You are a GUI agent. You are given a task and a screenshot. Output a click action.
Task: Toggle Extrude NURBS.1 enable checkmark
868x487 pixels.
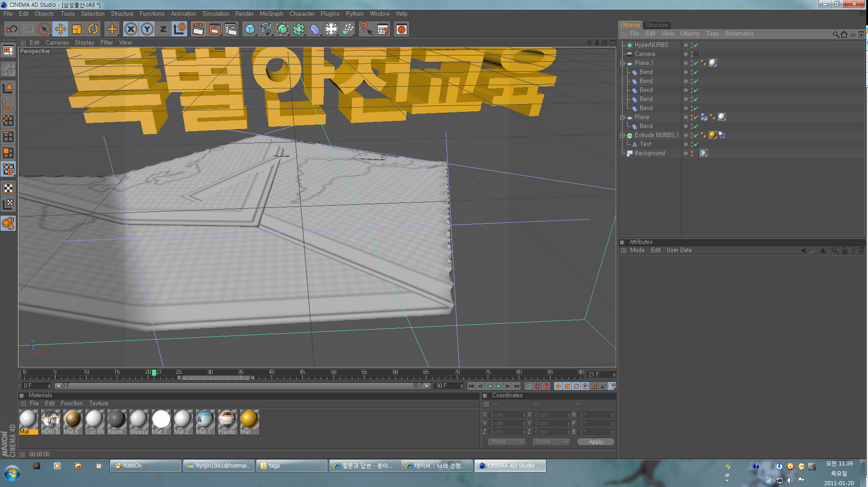click(696, 135)
